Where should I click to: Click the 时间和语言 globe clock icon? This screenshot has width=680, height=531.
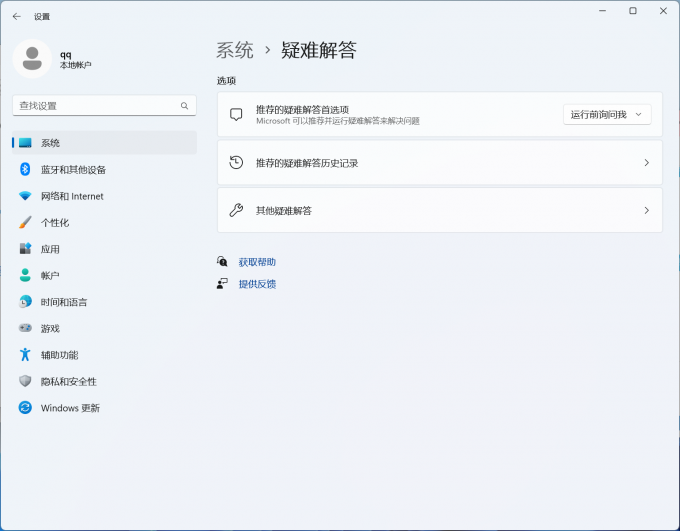(x=25, y=302)
